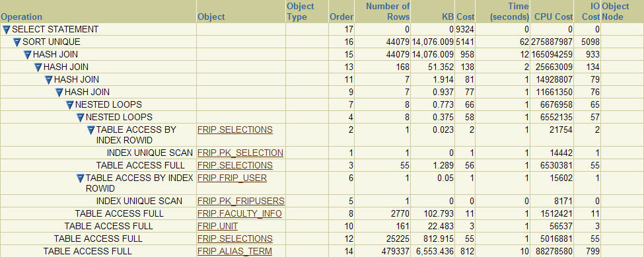Click the Number of Rows column header
This screenshot has height=257, width=644.
point(388,11)
